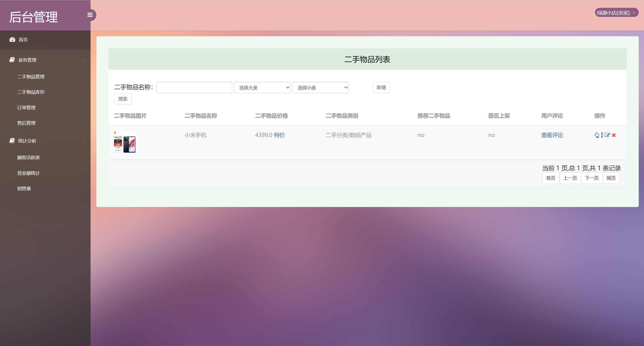The height and width of the screenshot is (346, 644).
Task: Click the 新增 button to add an item
Action: pos(381,87)
